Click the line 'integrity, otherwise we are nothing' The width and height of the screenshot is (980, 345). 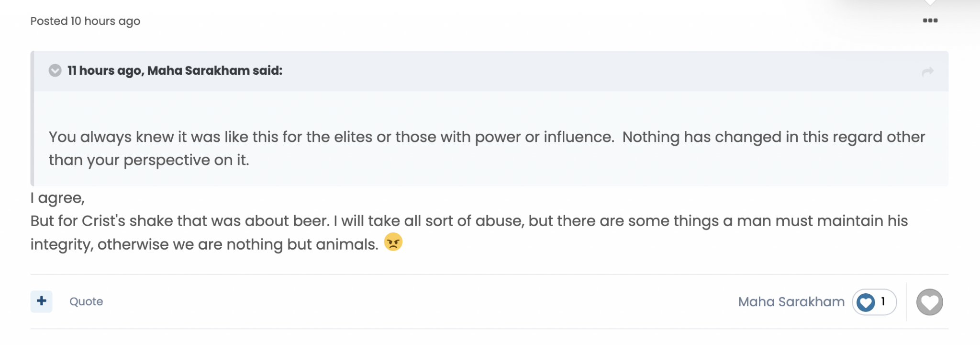point(204,244)
